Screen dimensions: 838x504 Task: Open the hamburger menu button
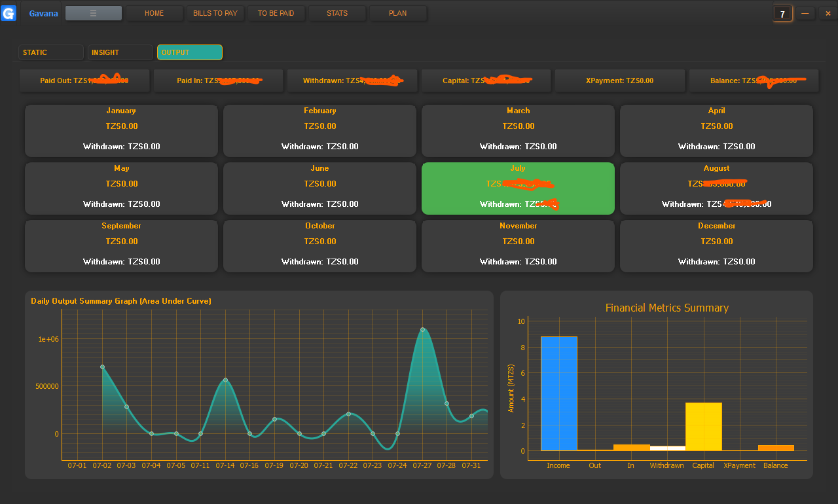(94, 13)
